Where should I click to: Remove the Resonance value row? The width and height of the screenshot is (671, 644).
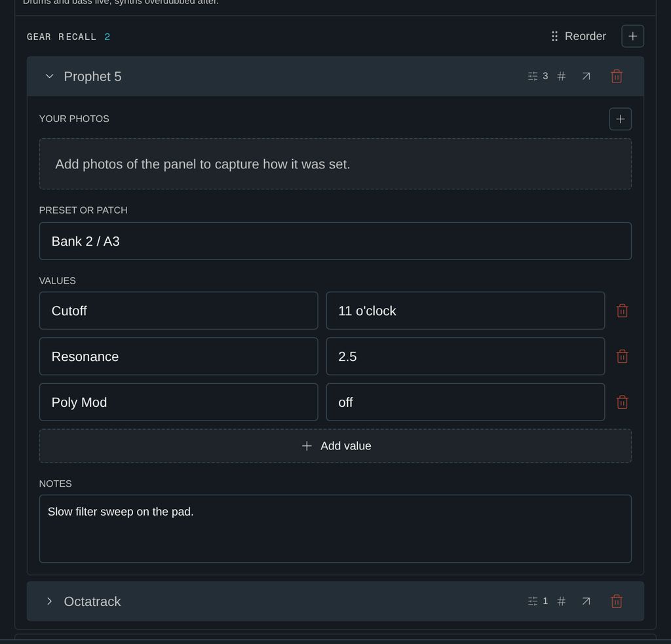pos(622,356)
